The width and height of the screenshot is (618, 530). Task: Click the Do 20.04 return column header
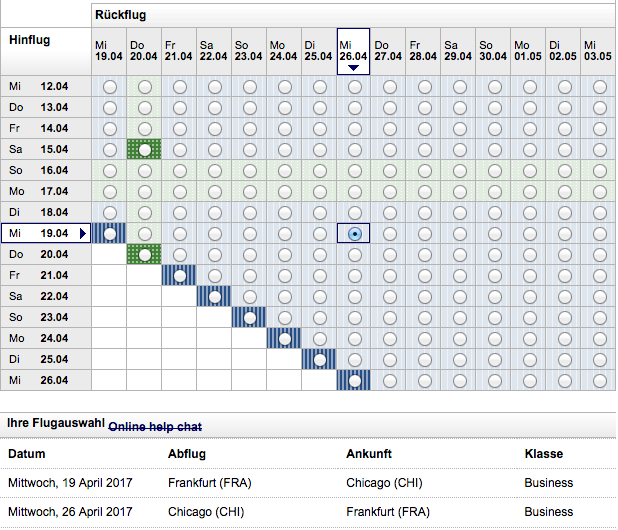[x=145, y=51]
